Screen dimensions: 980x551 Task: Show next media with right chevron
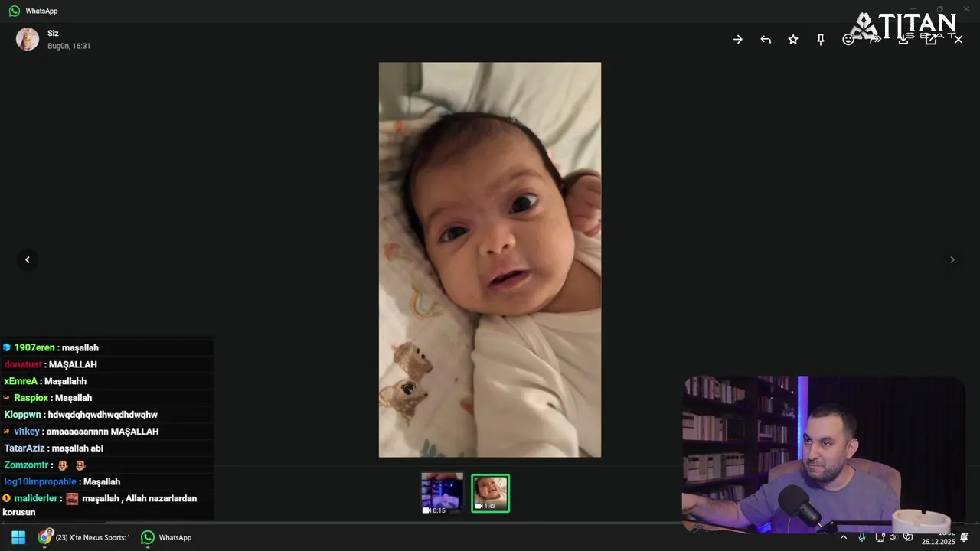[x=952, y=260]
